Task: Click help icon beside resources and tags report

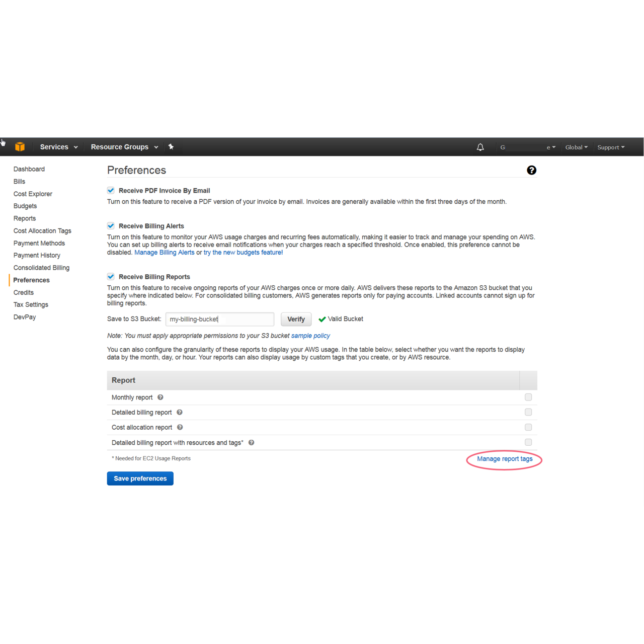Action: 252,443
